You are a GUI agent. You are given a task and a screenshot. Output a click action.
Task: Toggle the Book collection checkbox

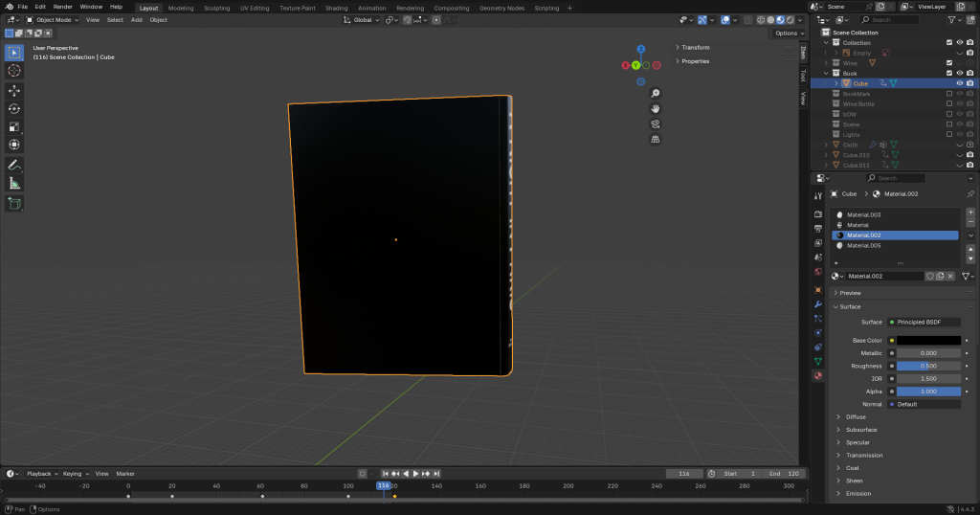coord(948,73)
